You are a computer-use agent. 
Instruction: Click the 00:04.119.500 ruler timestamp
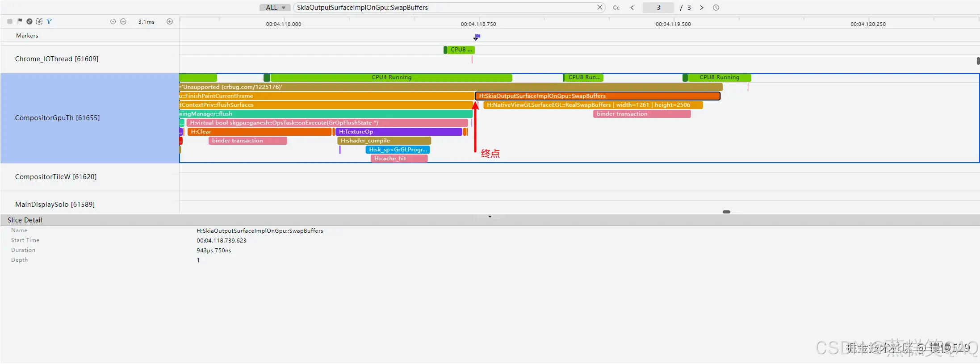(x=673, y=24)
